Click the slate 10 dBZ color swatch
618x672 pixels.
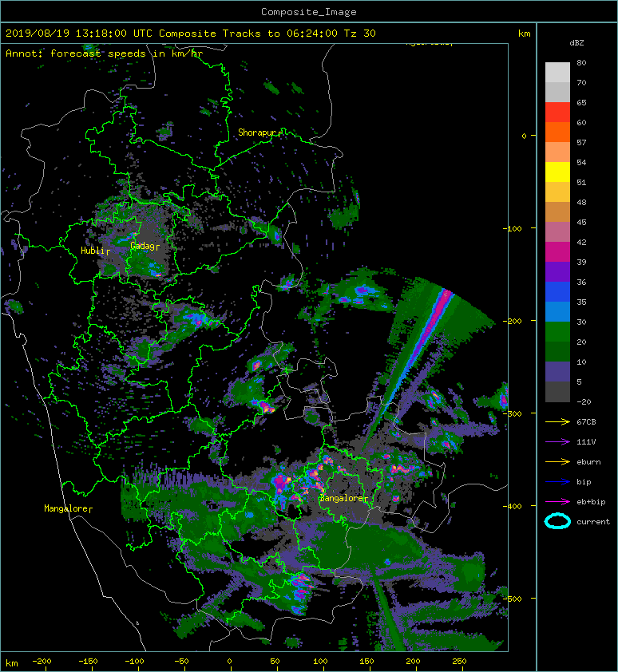[x=557, y=372]
